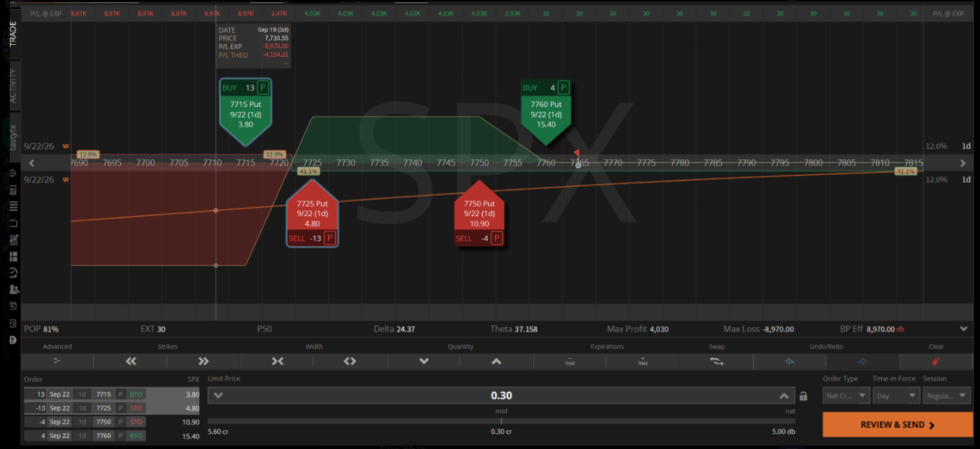This screenshot has height=449, width=980.
Task: Widen the spread width icon
Action: click(x=350, y=361)
